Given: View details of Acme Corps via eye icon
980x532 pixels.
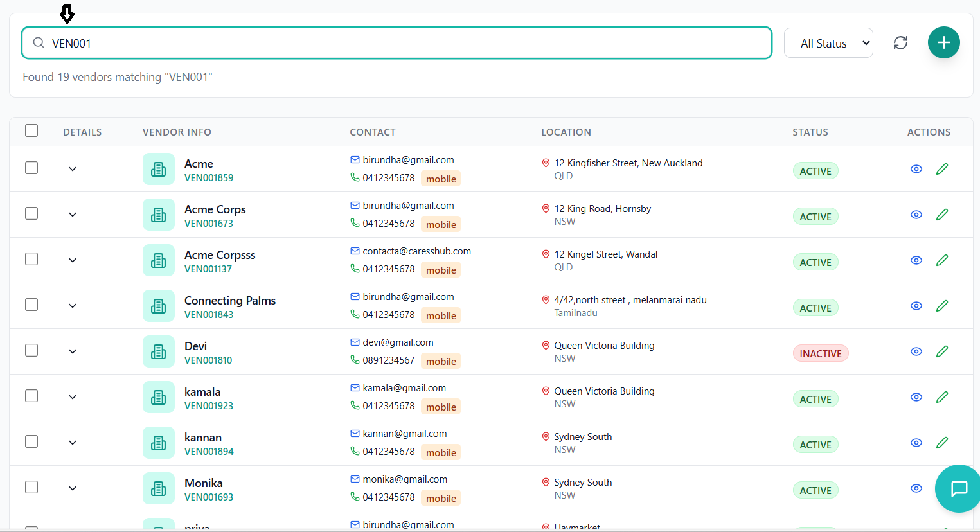Looking at the screenshot, I should 916,214.
